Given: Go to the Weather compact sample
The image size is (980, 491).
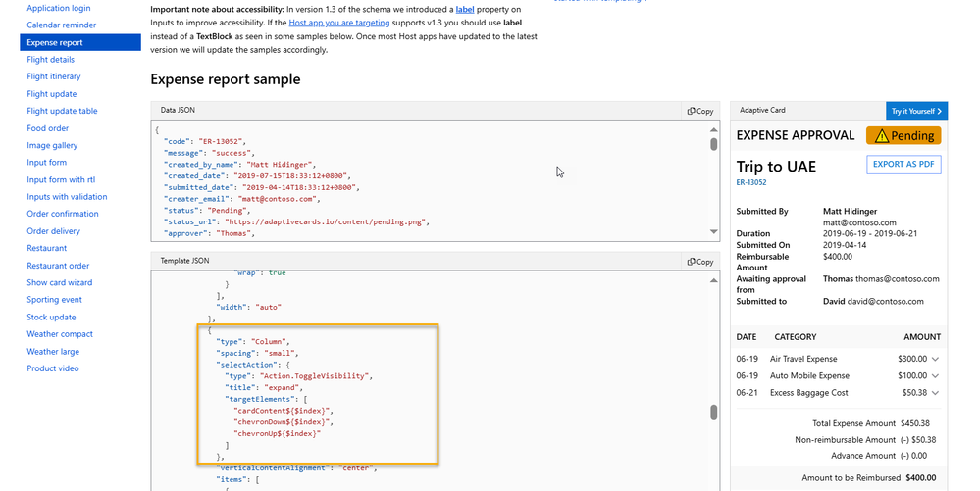Looking at the screenshot, I should tap(60, 334).
